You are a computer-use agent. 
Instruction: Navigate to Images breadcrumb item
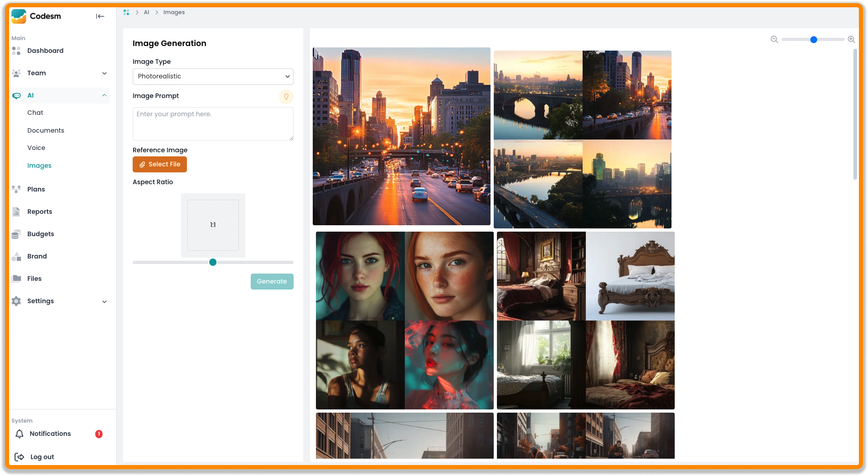[174, 12]
